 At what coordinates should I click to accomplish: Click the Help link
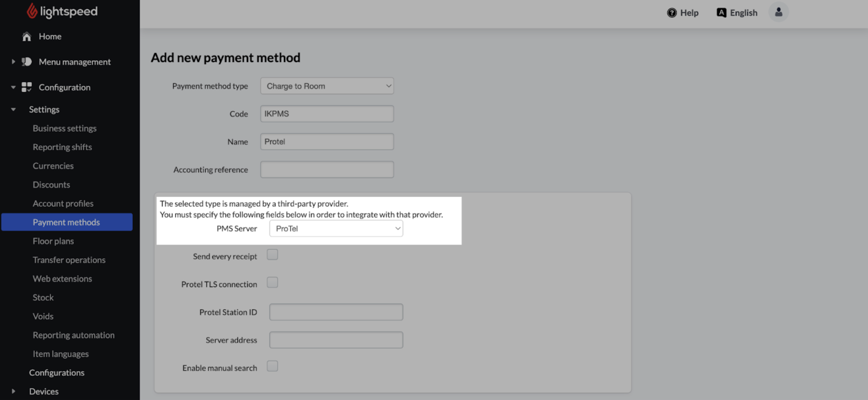(x=689, y=13)
